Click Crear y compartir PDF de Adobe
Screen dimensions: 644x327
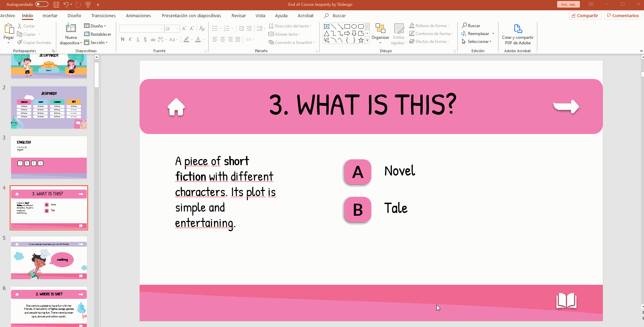(518, 34)
